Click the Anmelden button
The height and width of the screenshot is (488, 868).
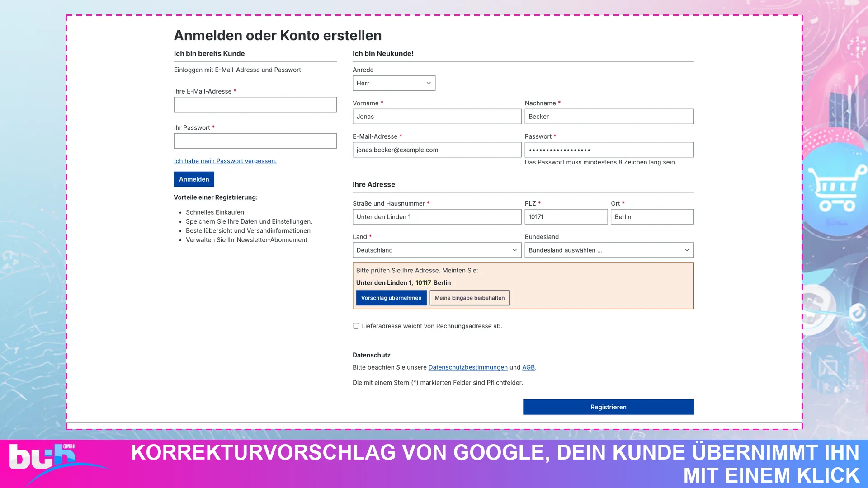194,179
